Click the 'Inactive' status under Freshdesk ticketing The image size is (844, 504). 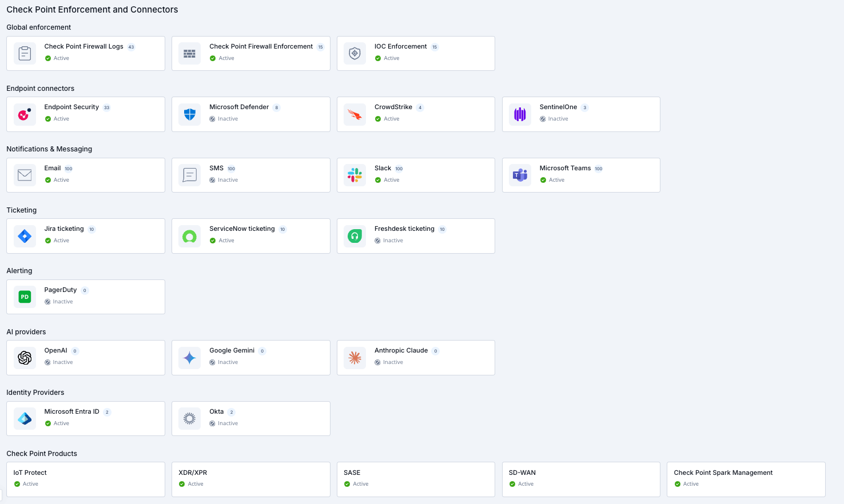pos(389,241)
